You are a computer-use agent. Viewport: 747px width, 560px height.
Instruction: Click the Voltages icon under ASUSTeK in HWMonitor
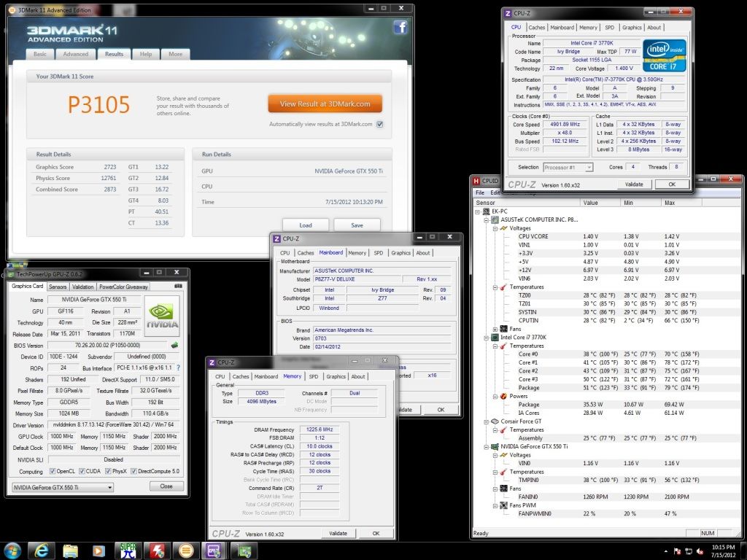click(503, 228)
